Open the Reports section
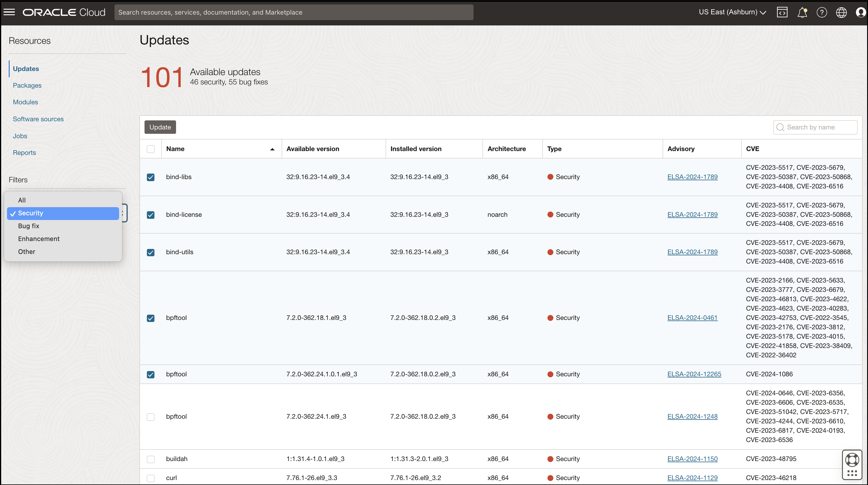The width and height of the screenshot is (868, 485). pyautogui.click(x=24, y=152)
